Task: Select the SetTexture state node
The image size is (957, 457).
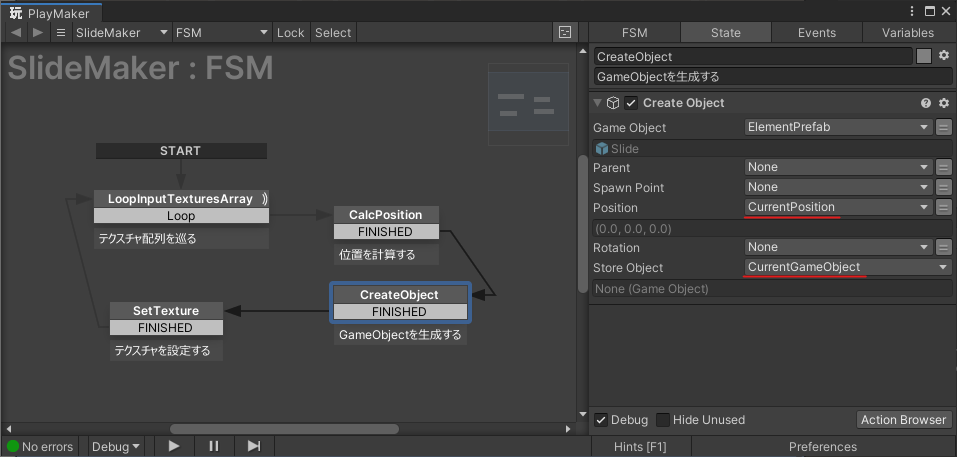Action: coord(165,311)
